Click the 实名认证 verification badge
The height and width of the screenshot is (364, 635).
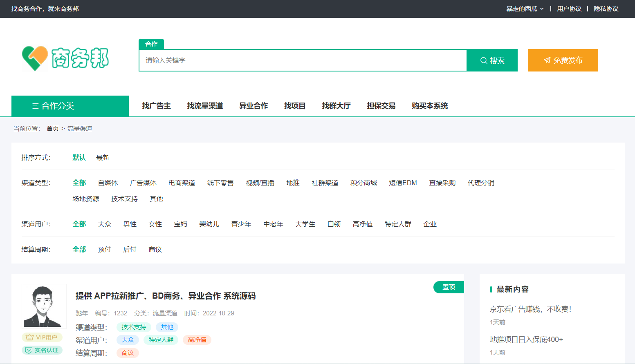(x=42, y=350)
